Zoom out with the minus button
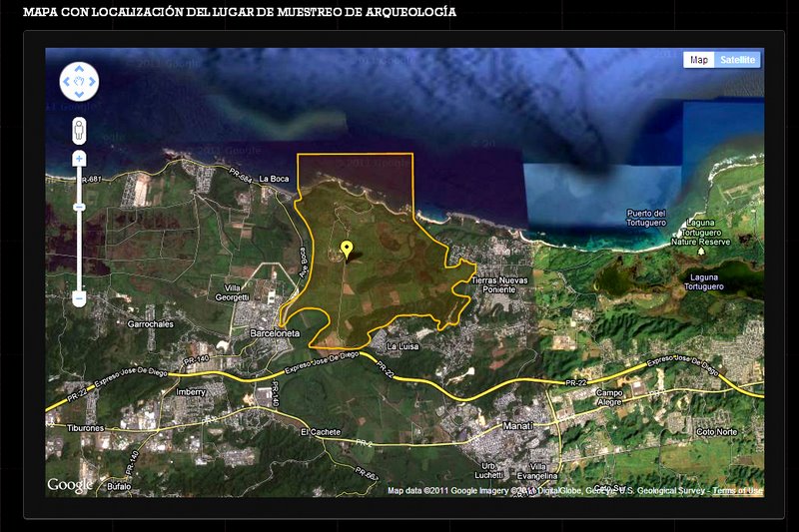The image size is (799, 532). pyautogui.click(x=79, y=298)
